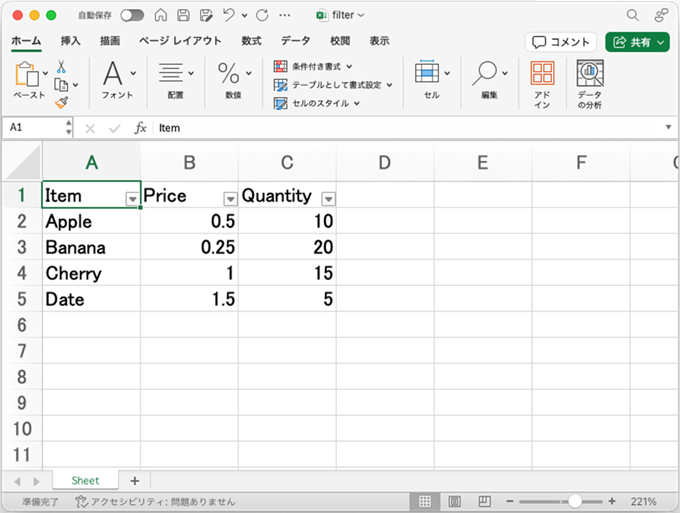Click the formula bar containing Item

tap(408, 128)
